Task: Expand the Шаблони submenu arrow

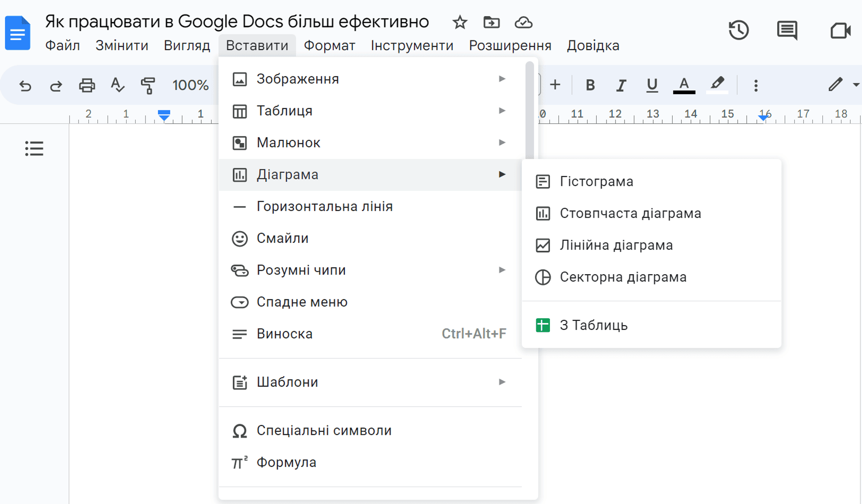Action: (502, 382)
